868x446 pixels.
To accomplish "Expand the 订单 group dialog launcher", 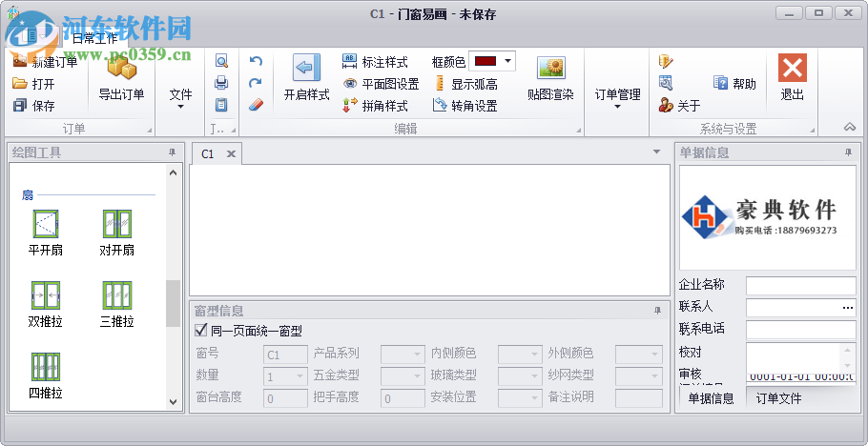I will click(x=149, y=131).
